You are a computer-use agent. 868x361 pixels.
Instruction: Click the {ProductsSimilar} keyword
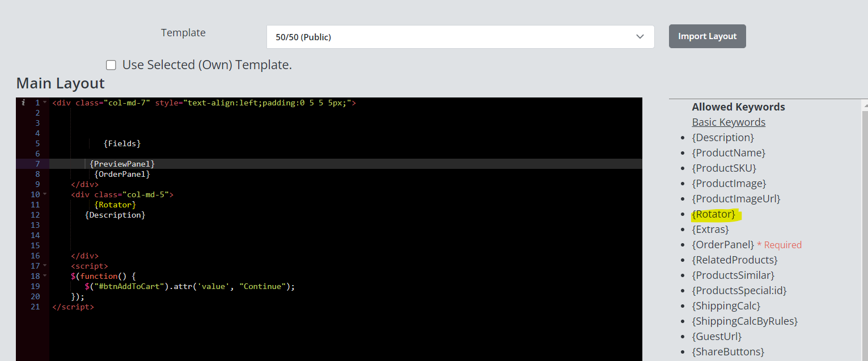[733, 275]
